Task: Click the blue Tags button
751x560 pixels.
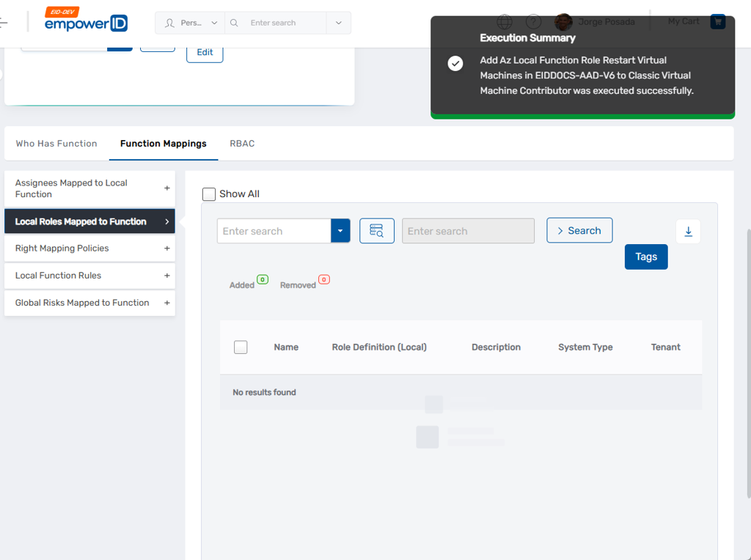Action: (x=646, y=257)
